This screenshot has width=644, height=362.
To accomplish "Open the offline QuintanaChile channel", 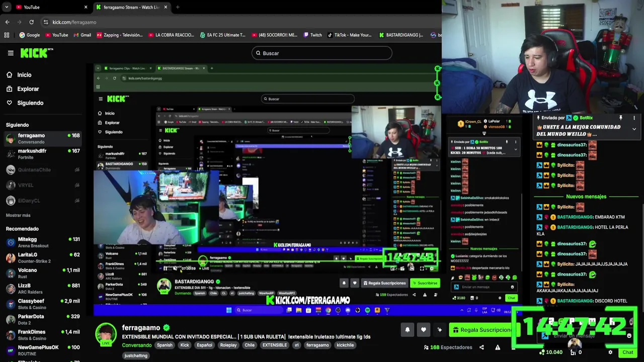I will (43, 170).
